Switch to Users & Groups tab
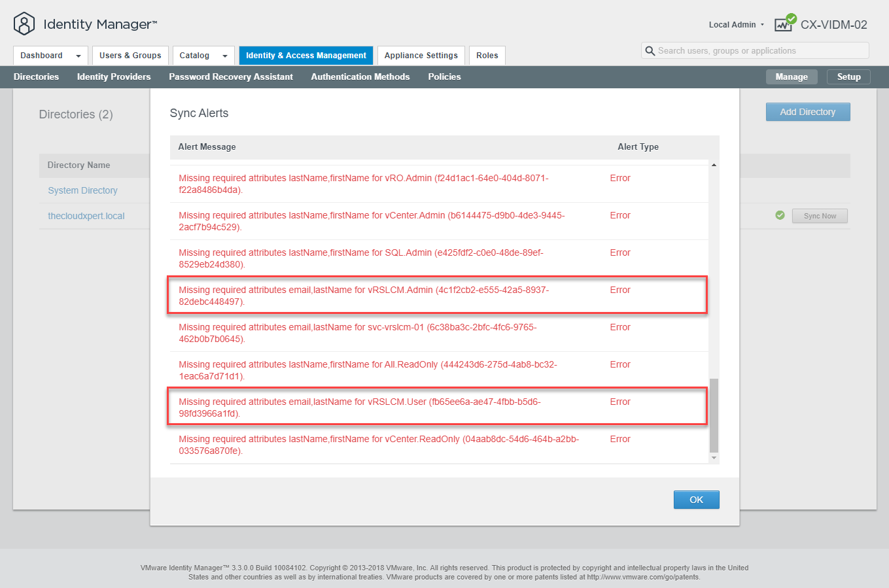This screenshot has height=588, width=889. 130,56
